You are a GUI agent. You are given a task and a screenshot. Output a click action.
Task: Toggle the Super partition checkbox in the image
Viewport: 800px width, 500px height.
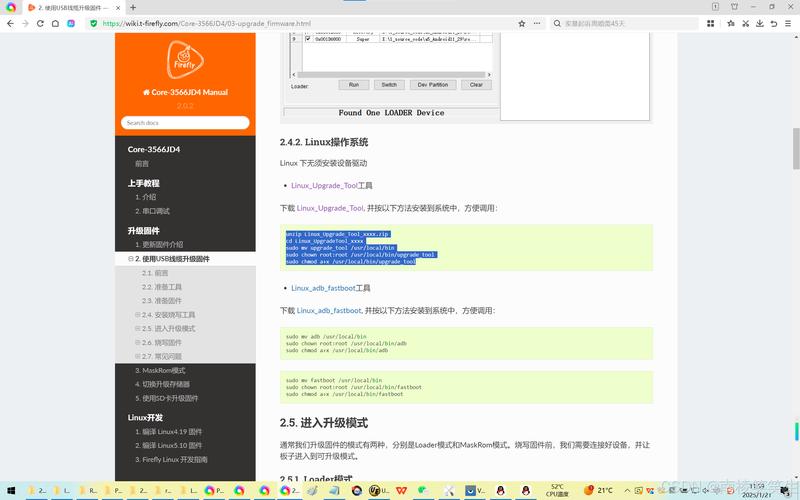point(308,39)
